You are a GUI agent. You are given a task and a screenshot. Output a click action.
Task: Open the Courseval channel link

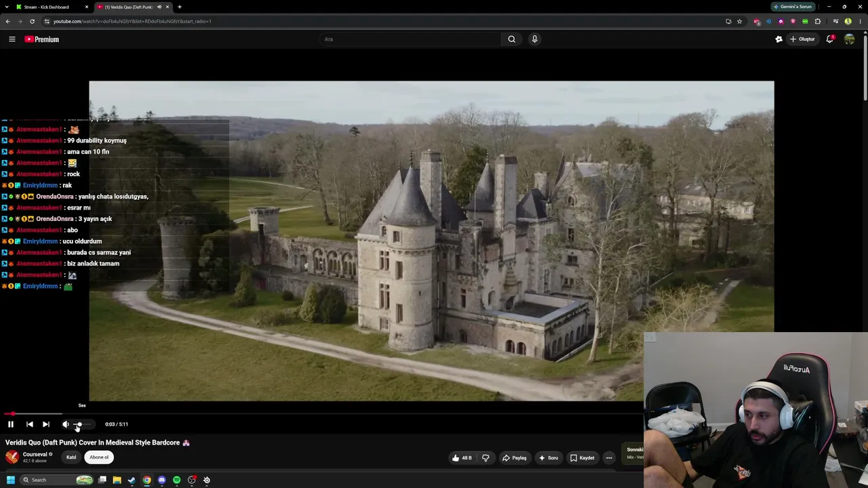point(35,454)
